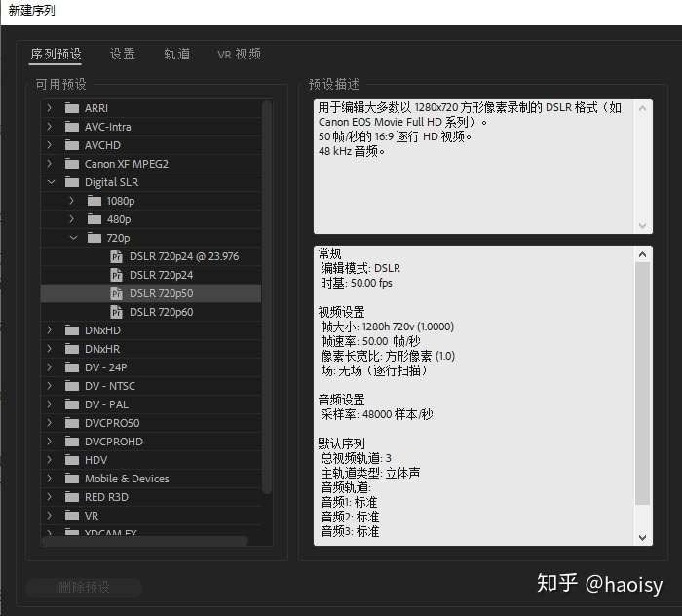The image size is (682, 616).
Task: Click the AVC-Intra folder icon
Action: 72,127
